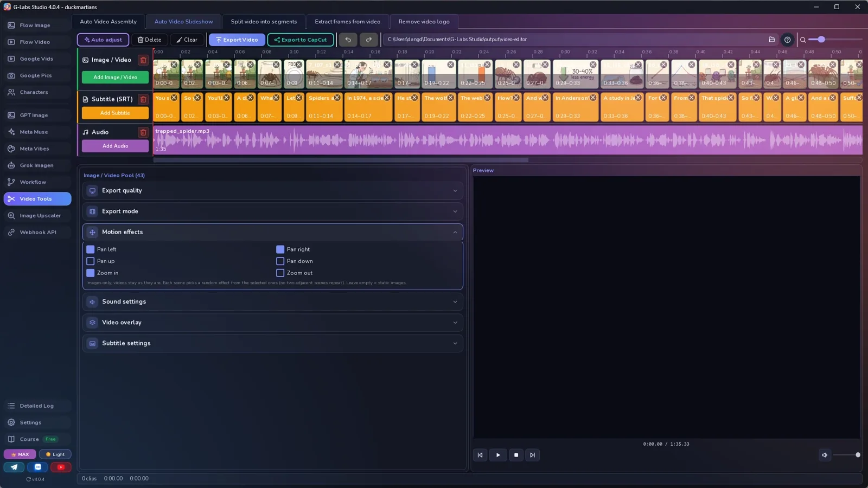Screen dimensions: 868x488
Task: Open Split video into segments tab
Action: 264,22
